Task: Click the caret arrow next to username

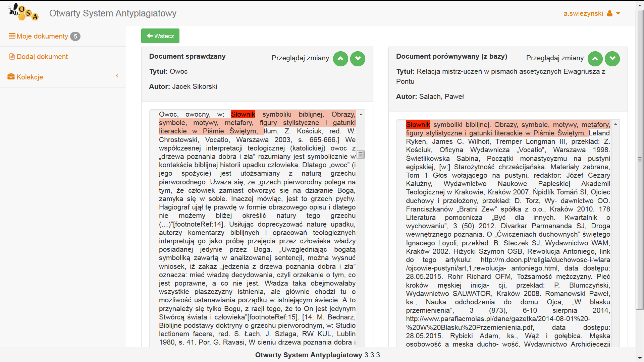Action: 618,13
